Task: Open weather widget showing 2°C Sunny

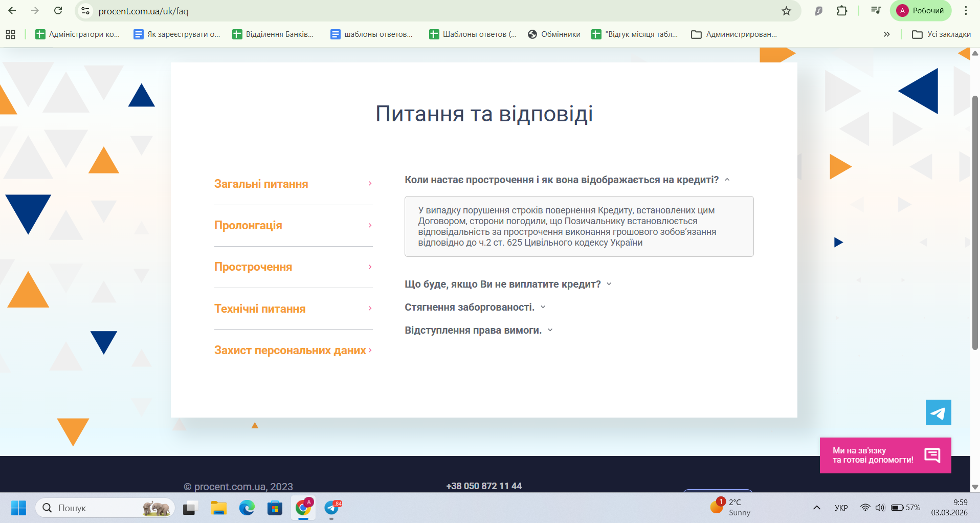Action: point(730,507)
